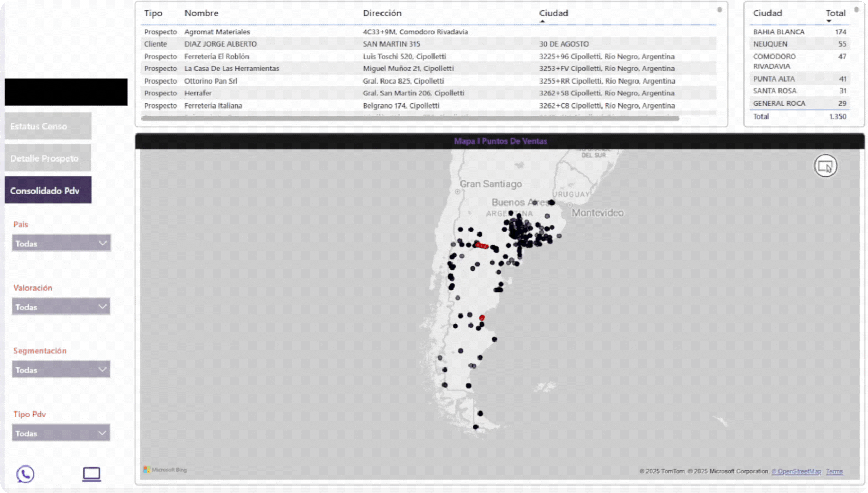The height and width of the screenshot is (493, 868).
Task: Click the table horizontal scrollbar
Action: (410, 119)
